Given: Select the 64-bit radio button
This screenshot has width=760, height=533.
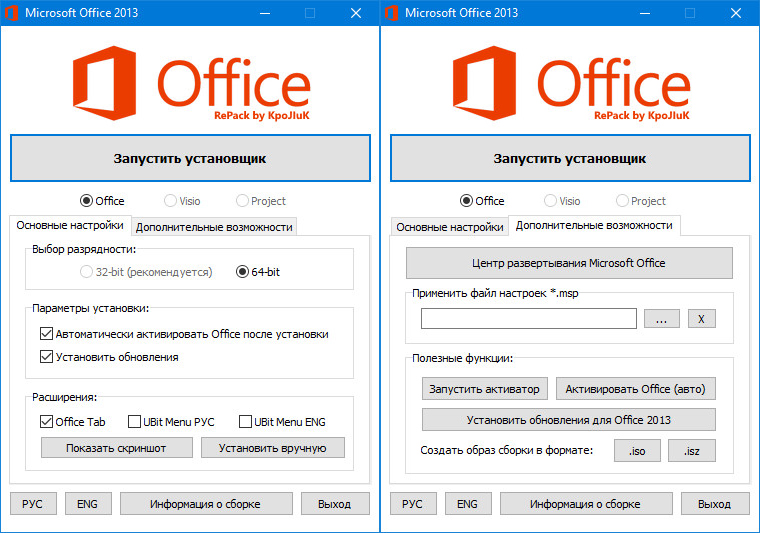Looking at the screenshot, I should point(242,271).
